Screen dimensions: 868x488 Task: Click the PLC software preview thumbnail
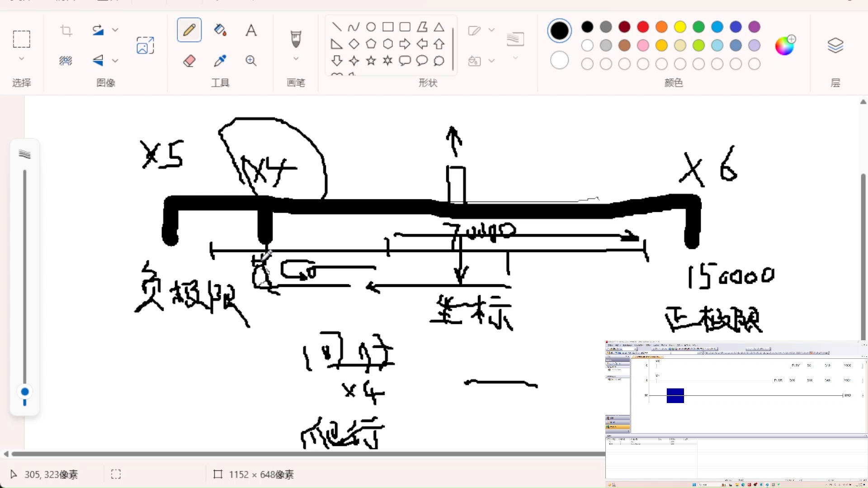[x=736, y=413]
